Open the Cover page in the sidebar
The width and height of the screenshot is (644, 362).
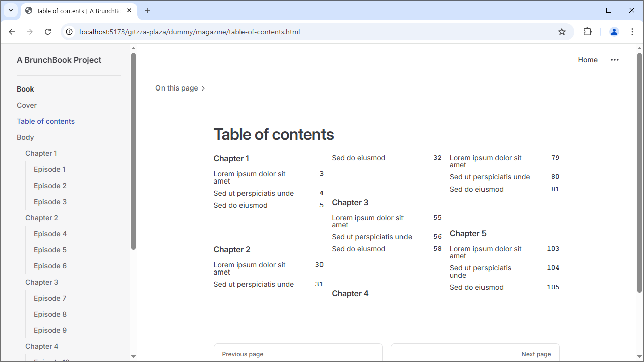[x=27, y=105]
